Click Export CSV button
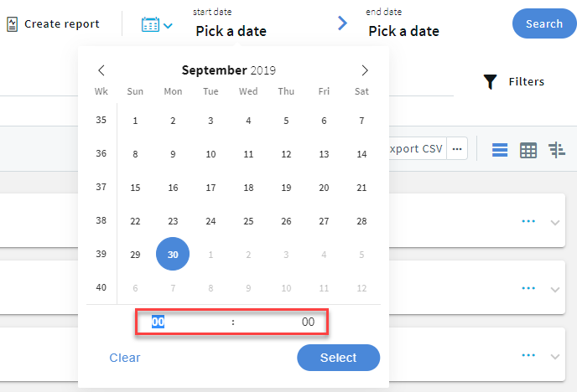Screen dimensions: 577x392 (x=416, y=149)
